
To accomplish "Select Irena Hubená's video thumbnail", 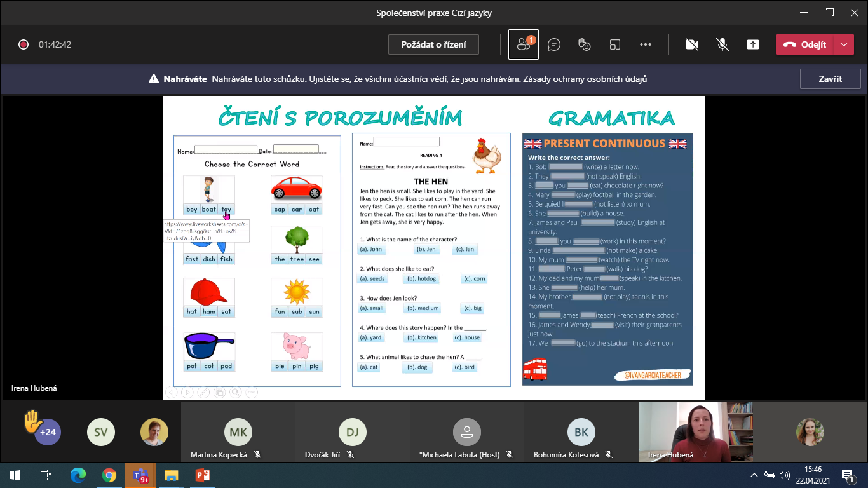I will [x=695, y=431].
